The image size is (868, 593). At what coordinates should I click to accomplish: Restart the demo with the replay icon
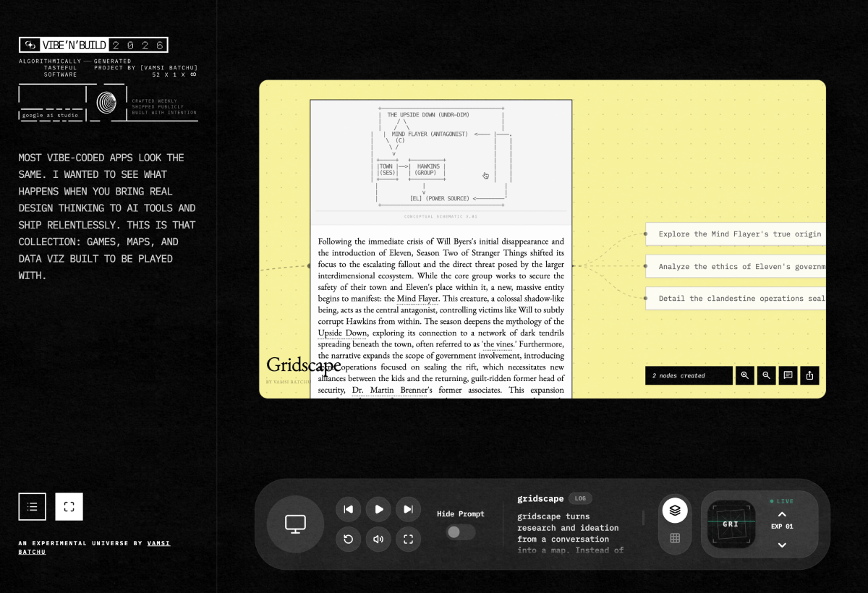click(349, 539)
